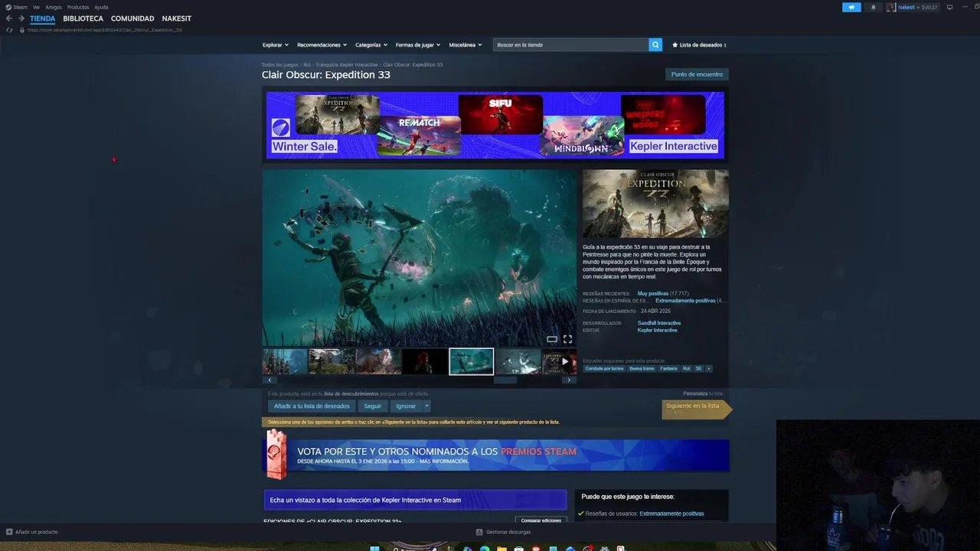Expand the Recomendaciones dropdown
The width and height of the screenshot is (980, 551).
point(322,45)
